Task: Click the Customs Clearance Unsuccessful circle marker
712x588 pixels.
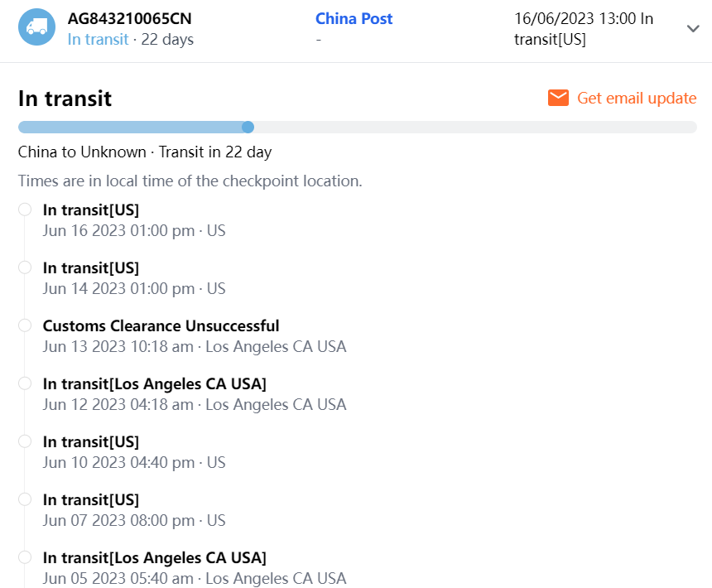Action: point(25,325)
